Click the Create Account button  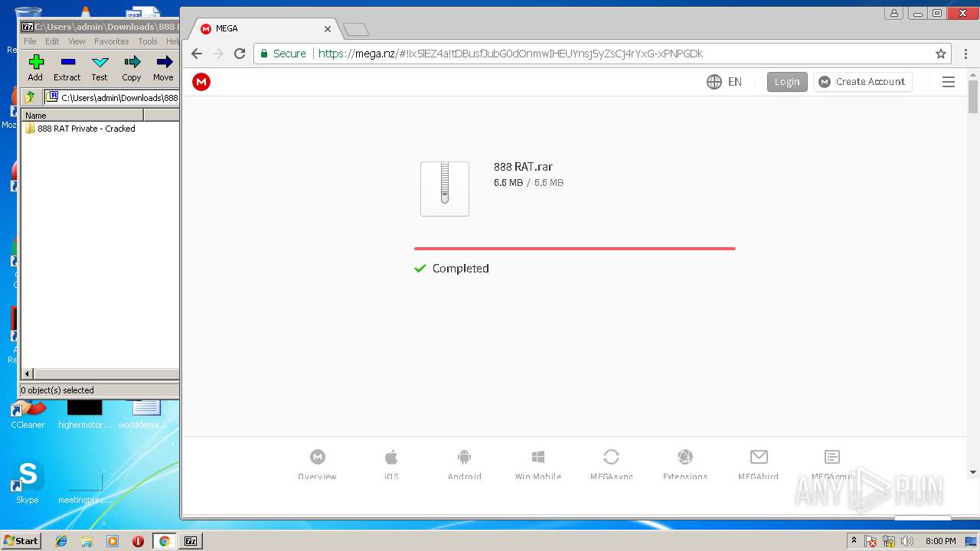[x=863, y=82]
